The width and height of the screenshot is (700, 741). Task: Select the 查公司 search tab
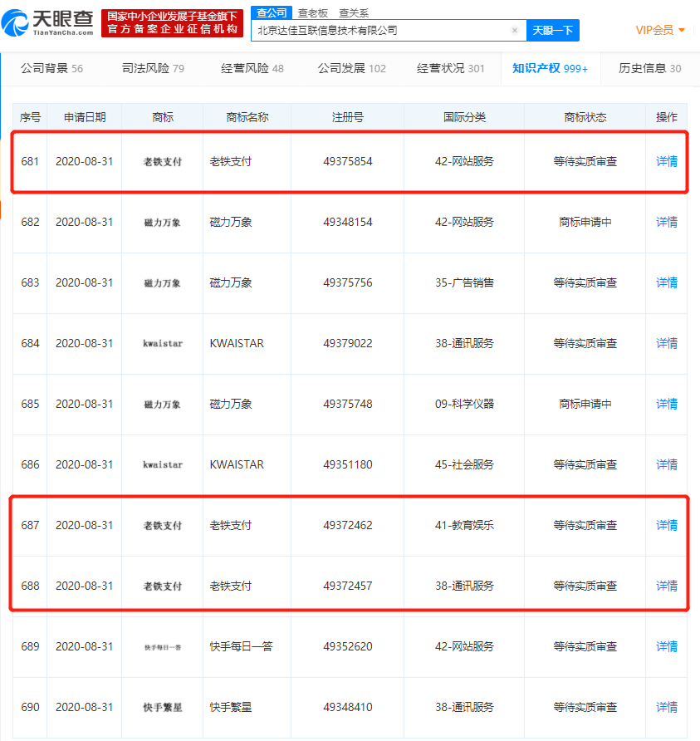tap(272, 12)
